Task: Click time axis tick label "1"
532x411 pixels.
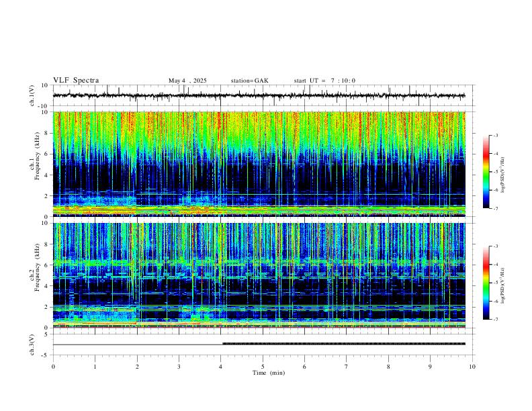Action: pos(95,367)
